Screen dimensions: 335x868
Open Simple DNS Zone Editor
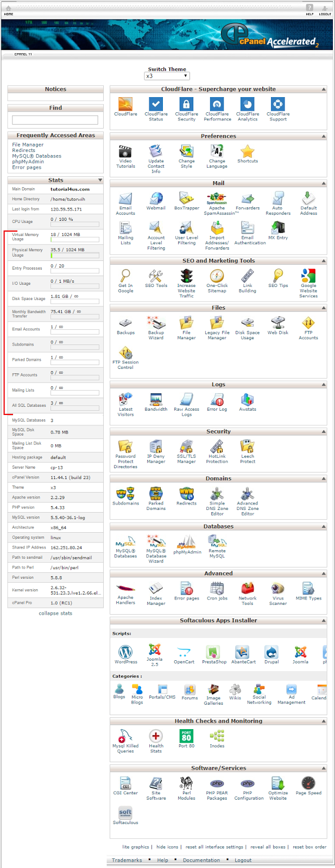point(217,501)
